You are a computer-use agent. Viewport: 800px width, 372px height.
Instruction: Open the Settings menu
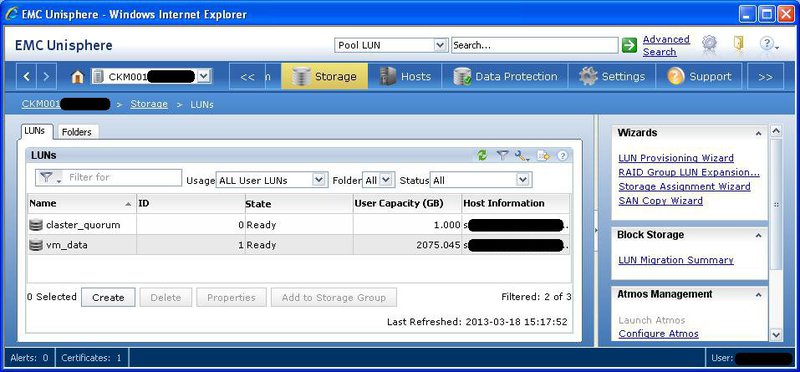(x=612, y=77)
